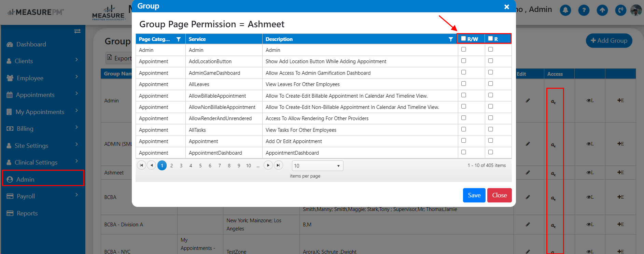This screenshot has height=254, width=644.
Task: Click the eye L icon for Ashmeet group
Action: (x=590, y=172)
